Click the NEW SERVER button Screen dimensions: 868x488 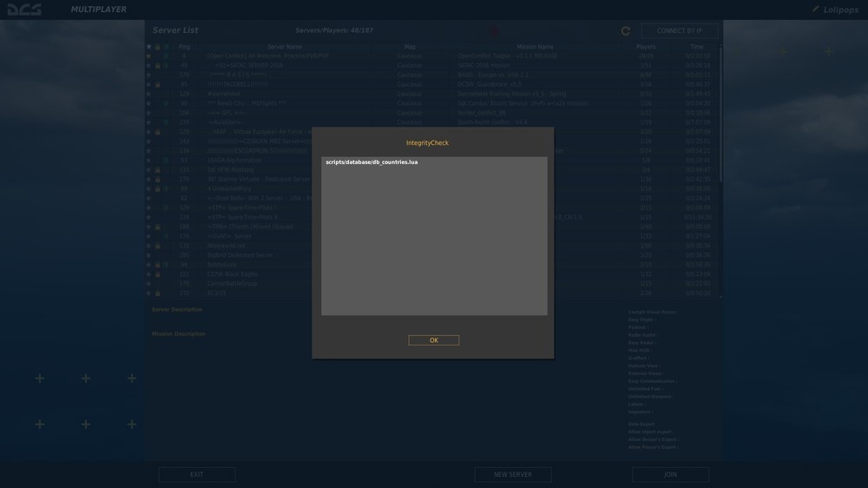(x=513, y=475)
